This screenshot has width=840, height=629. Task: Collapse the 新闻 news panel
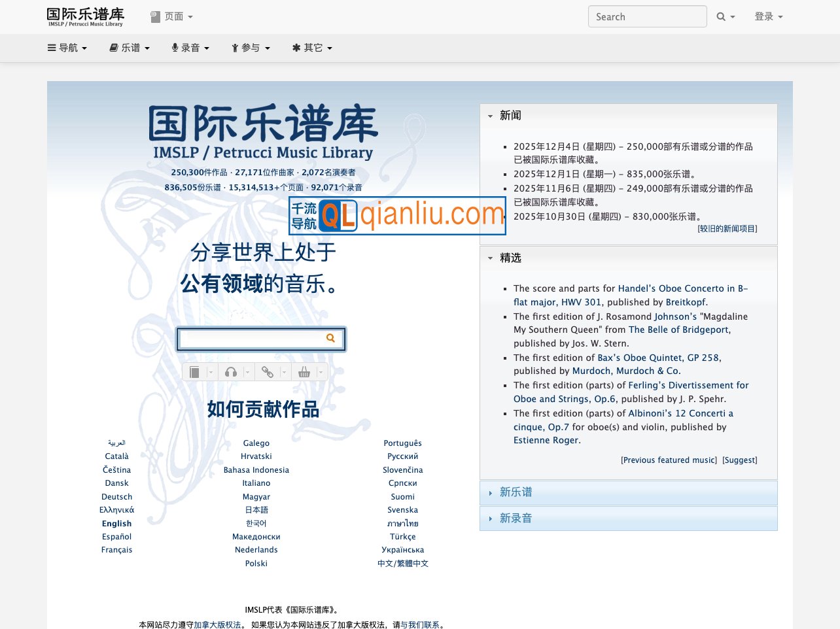[x=491, y=116]
